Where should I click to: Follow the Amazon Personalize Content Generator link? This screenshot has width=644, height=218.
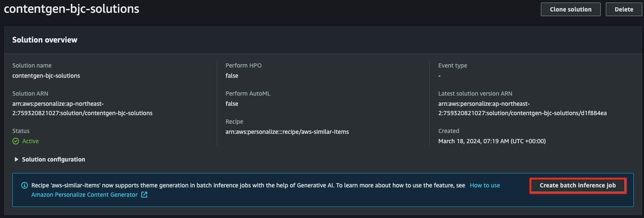pyautogui.click(x=84, y=195)
